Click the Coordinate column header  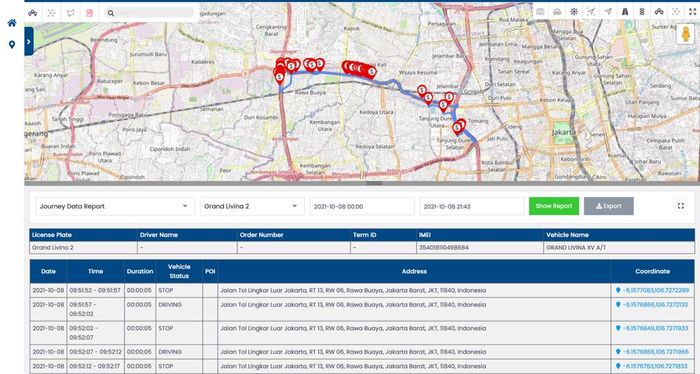click(x=652, y=271)
